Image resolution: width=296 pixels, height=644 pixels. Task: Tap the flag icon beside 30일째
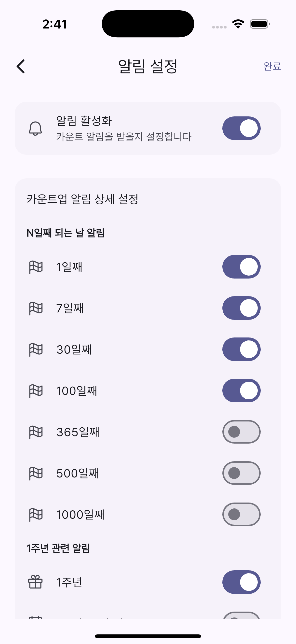click(x=36, y=350)
